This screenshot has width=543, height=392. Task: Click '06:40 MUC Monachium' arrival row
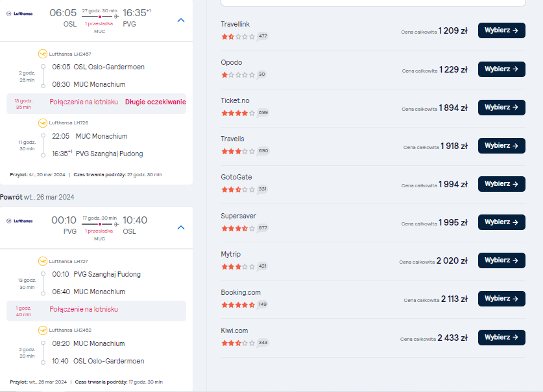tap(88, 292)
